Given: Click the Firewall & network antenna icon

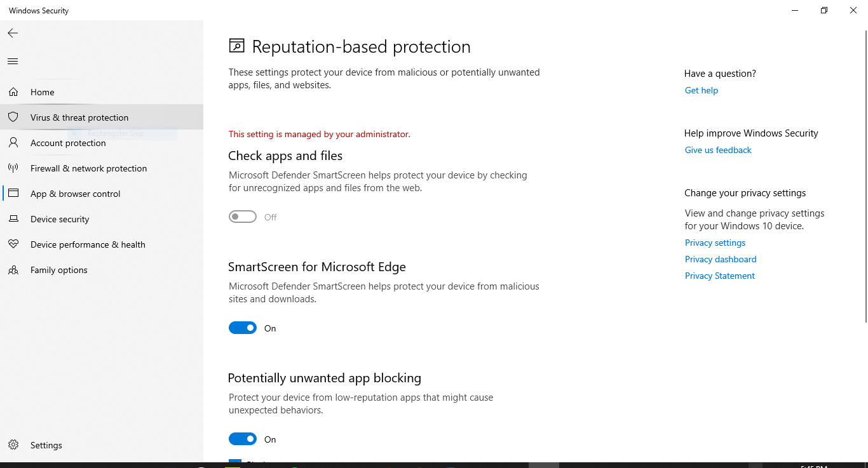Looking at the screenshot, I should point(13,168).
